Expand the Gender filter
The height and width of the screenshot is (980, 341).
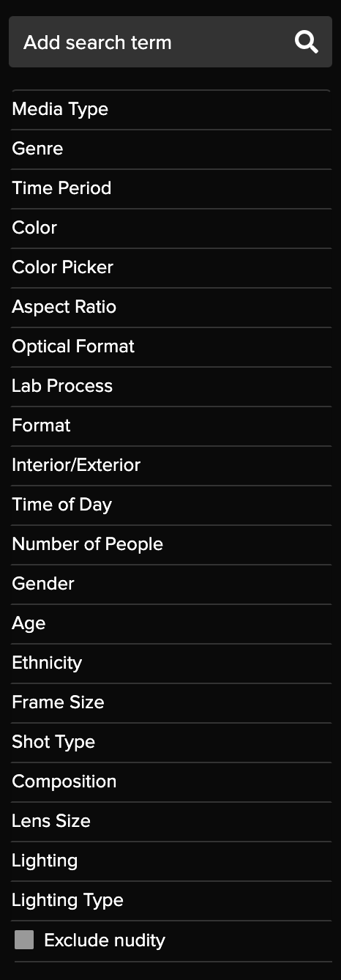click(171, 584)
